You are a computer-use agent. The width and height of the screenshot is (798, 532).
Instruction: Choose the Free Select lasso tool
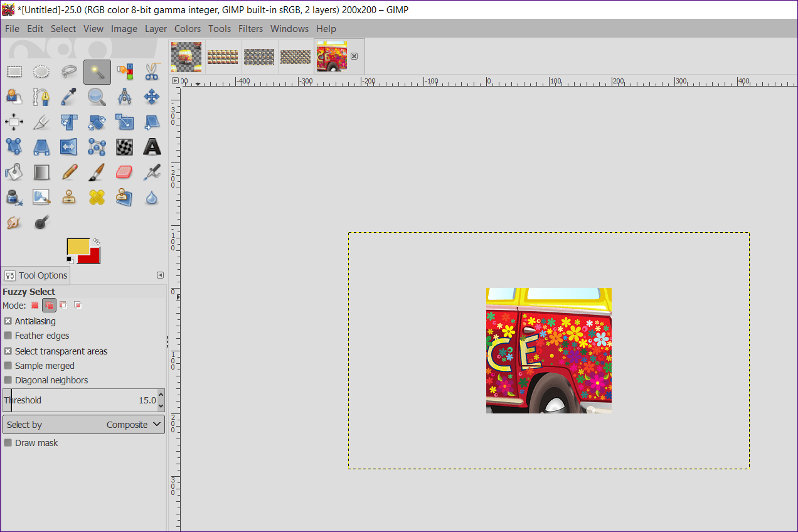coord(69,72)
